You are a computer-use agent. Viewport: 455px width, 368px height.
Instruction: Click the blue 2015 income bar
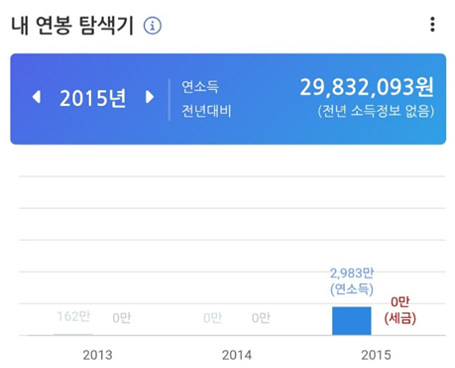coord(351,321)
